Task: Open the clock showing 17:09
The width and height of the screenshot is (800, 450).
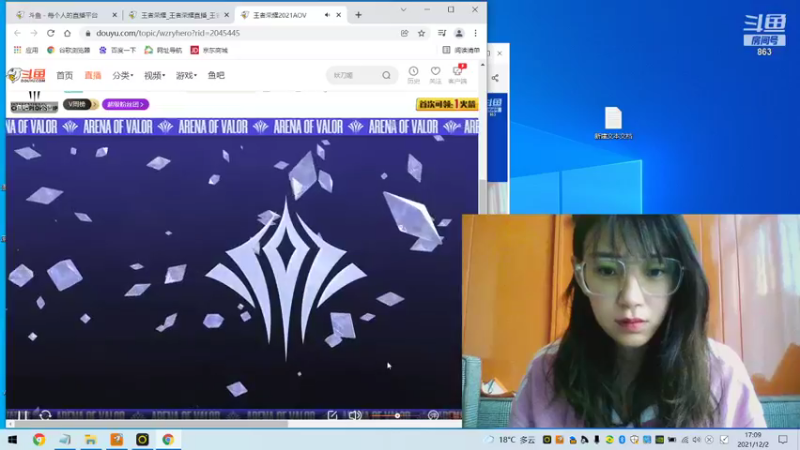Action: tap(753, 439)
